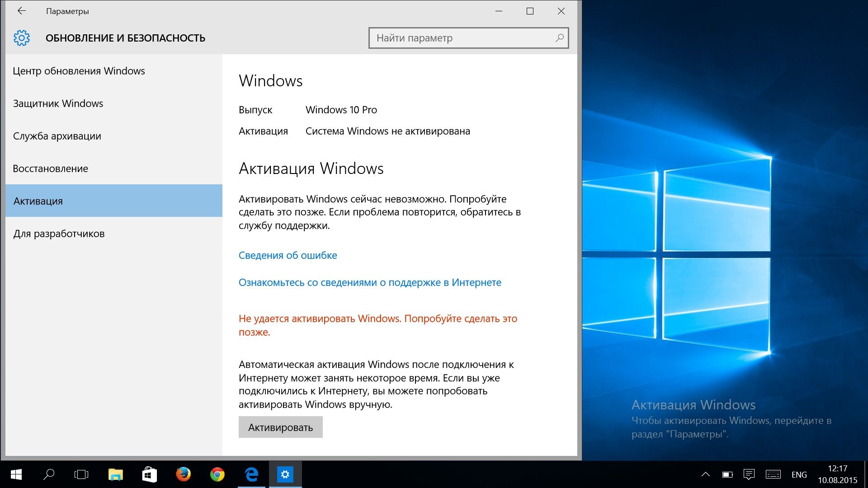868x488 pixels.
Task: Launch Windows Store from taskbar
Action: click(150, 474)
